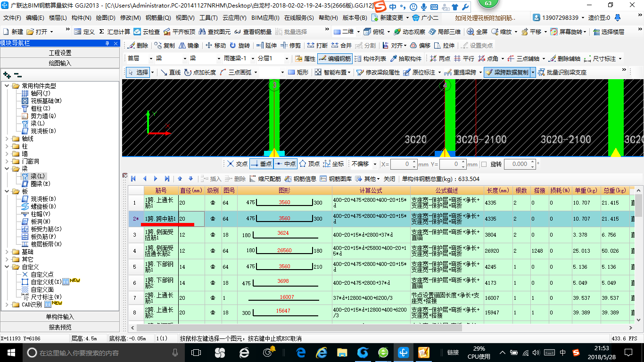
Task: Click 关闭 to close rebar editor
Action: [389, 179]
